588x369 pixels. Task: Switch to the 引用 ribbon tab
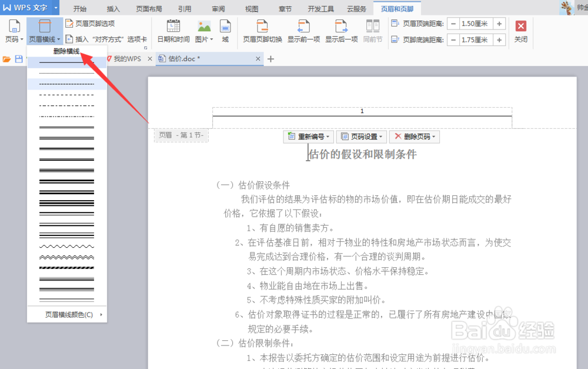pos(185,9)
